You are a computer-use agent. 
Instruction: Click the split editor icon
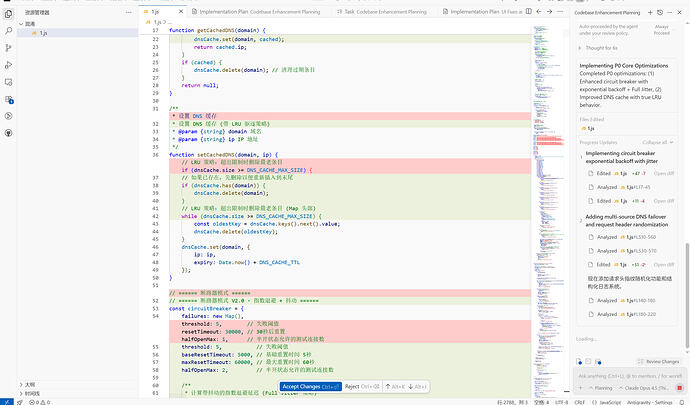[x=529, y=11]
